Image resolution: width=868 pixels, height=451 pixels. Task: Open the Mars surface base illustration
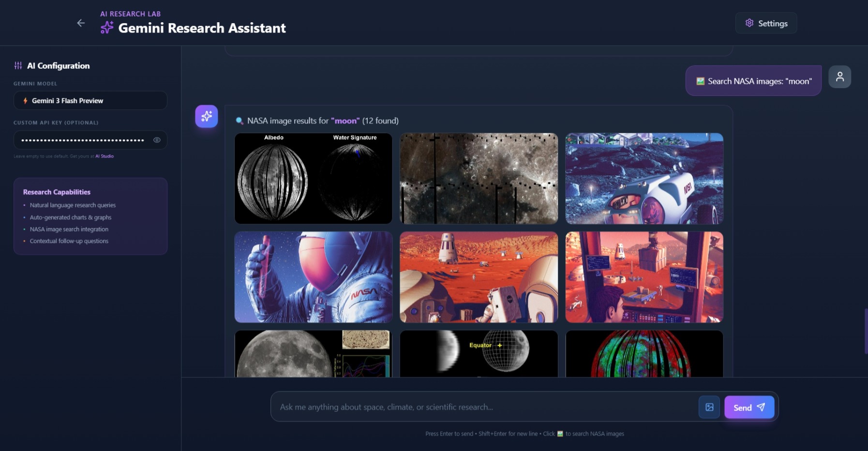coord(479,277)
